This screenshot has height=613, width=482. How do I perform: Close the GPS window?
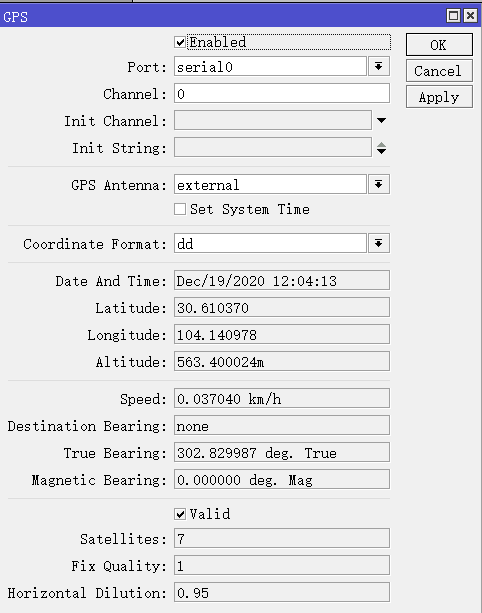coord(470,16)
